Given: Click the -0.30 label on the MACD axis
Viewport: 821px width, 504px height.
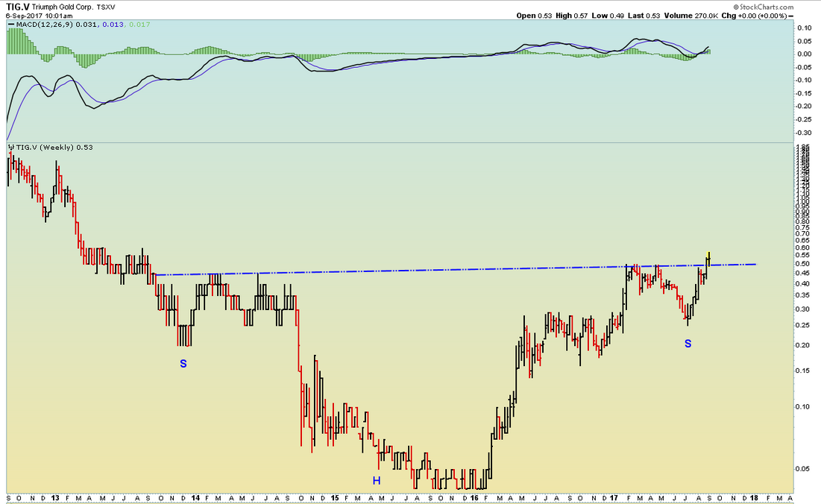Looking at the screenshot, I should (803, 133).
